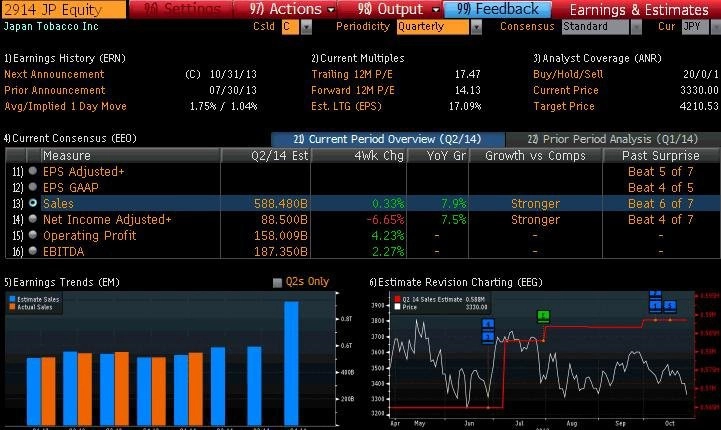Open 6) Estimate Revision Charting (EEG)

(456, 282)
